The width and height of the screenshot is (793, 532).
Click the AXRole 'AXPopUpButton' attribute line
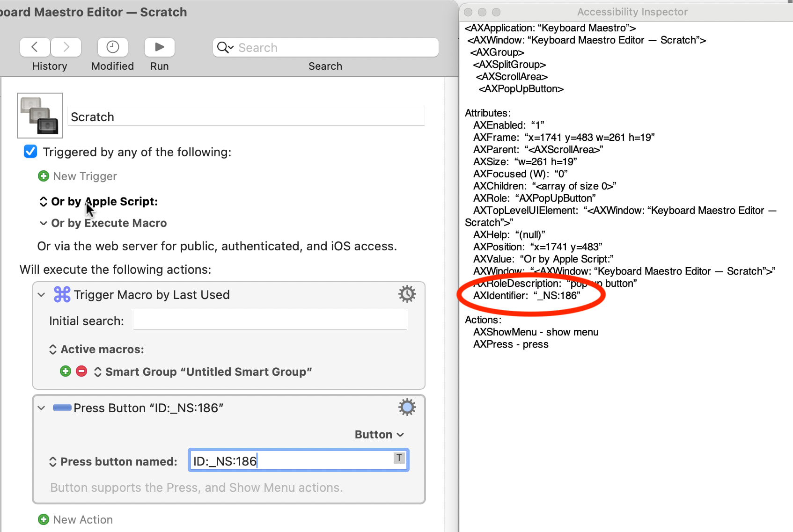(x=535, y=198)
